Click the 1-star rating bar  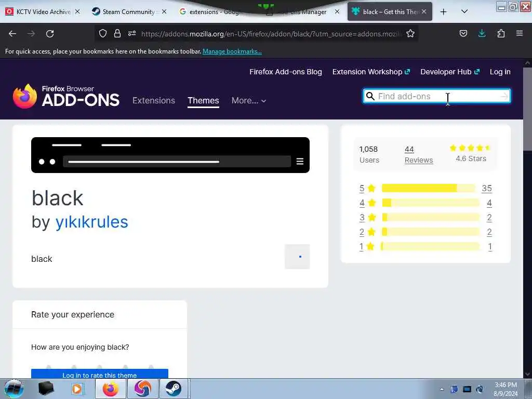point(431,247)
